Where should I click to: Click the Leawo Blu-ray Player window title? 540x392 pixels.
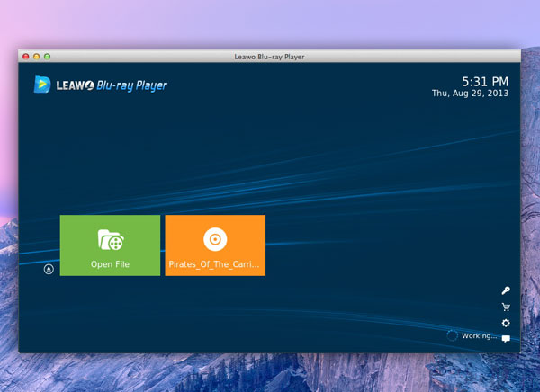pos(269,57)
